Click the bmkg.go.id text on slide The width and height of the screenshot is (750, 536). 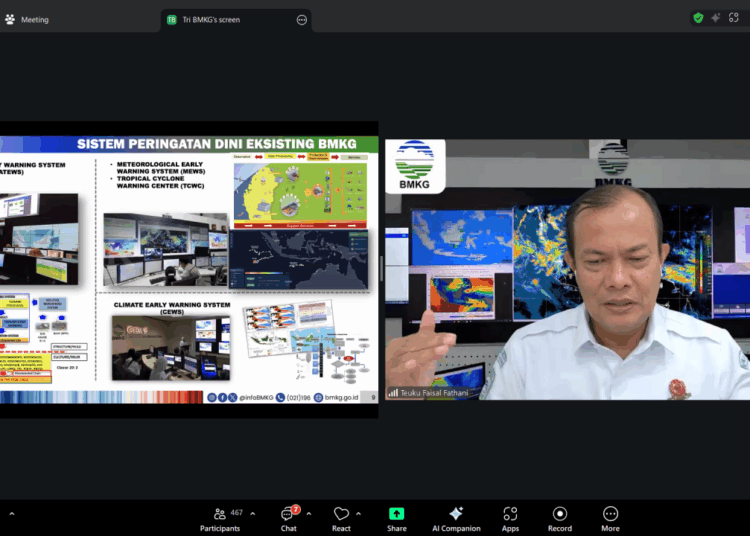point(342,397)
